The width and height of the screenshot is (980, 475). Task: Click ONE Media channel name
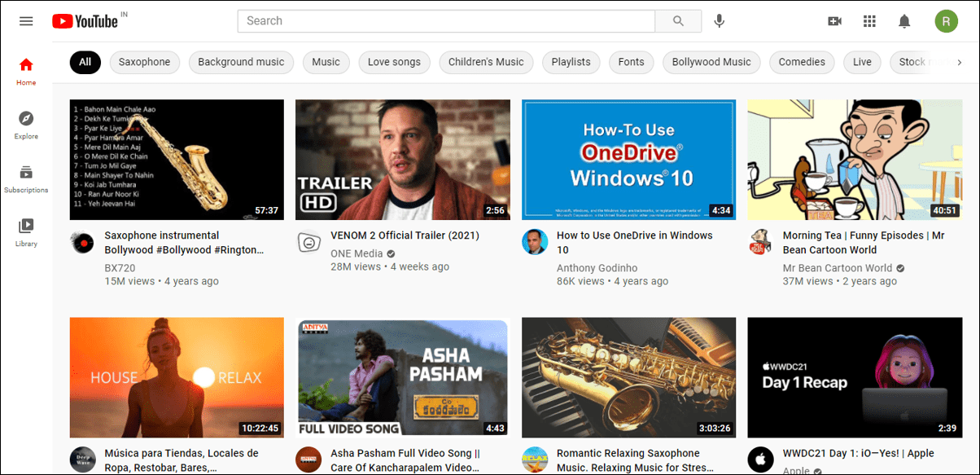coord(357,253)
